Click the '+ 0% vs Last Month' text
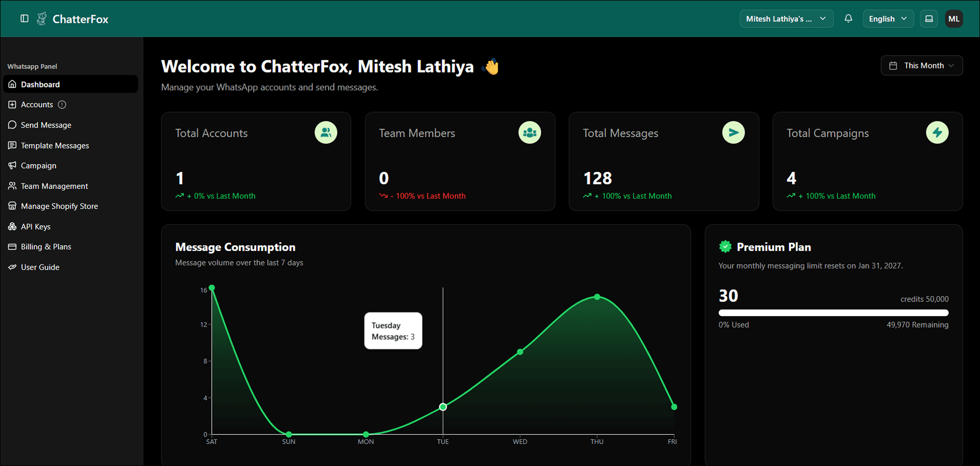Screen dimensions: 980x466 [221, 196]
